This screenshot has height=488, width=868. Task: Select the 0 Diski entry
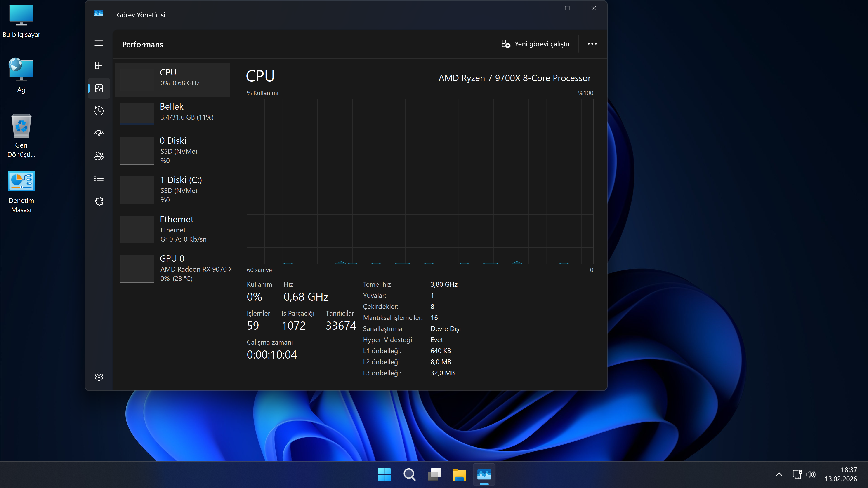172,150
